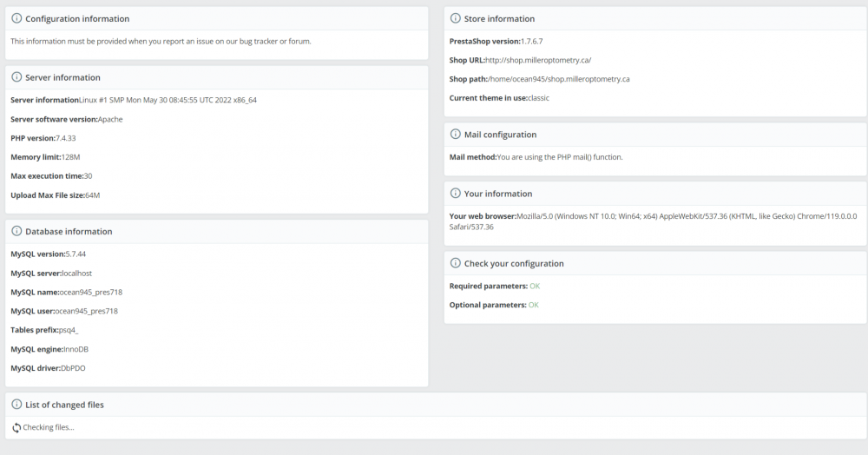Open the shop.milleroptometry.ca shop URL link
Image resolution: width=868 pixels, height=455 pixels.
pyautogui.click(x=538, y=60)
